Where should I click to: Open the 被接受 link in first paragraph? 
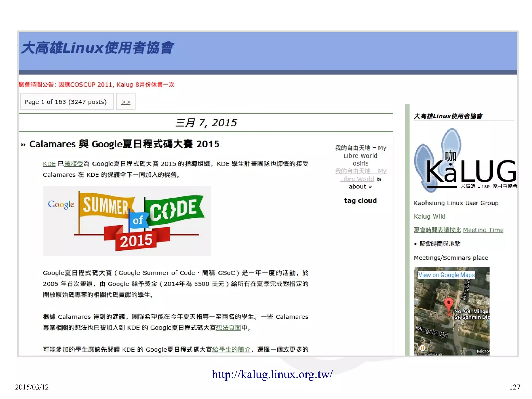tap(74, 164)
